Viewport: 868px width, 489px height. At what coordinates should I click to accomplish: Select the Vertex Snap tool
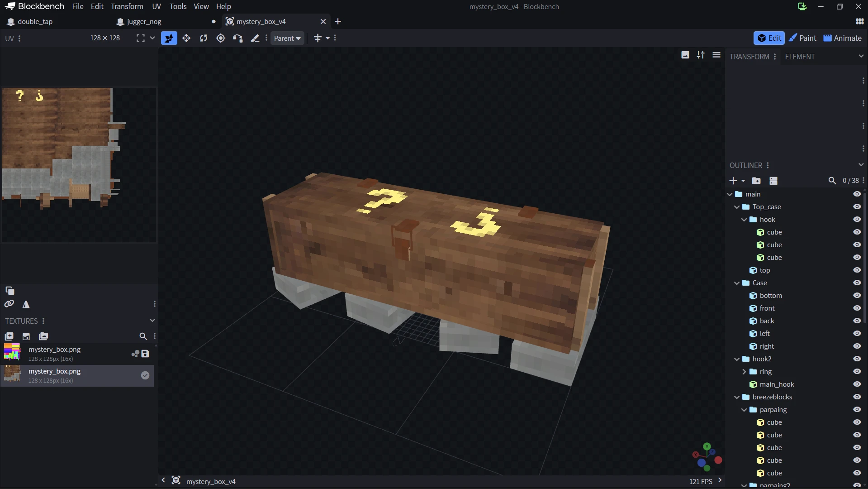238,38
